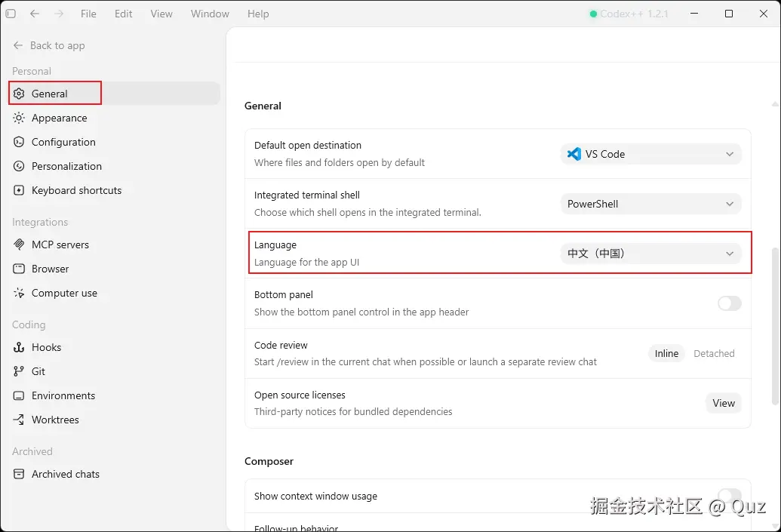
Task: Click the MCP servers icon
Action: 19,244
